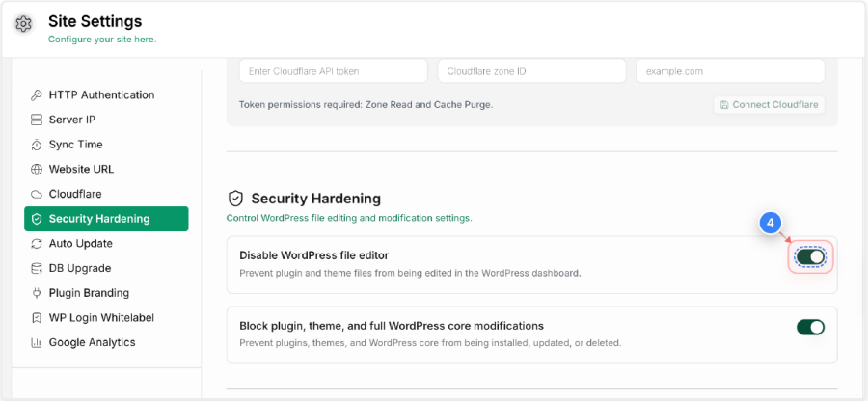Click the DB Upgrade database icon

pos(37,268)
